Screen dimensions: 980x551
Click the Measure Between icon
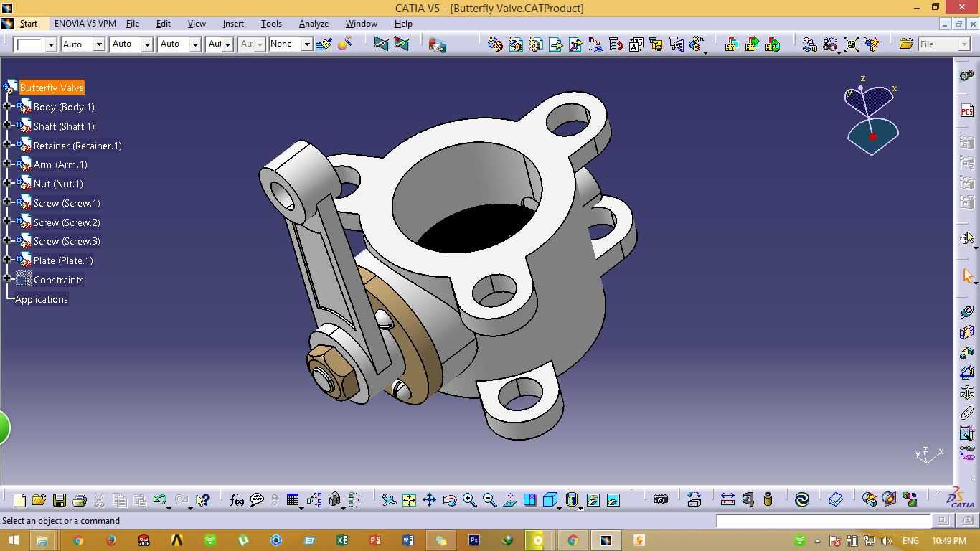727,500
